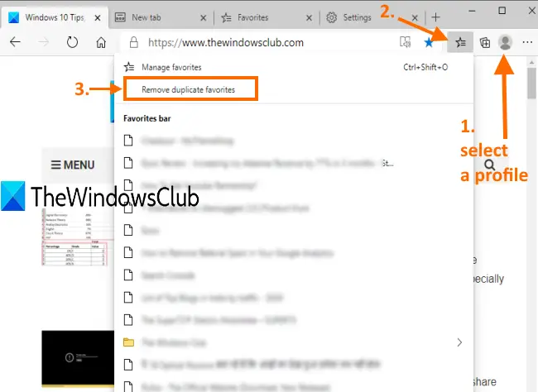Open the home page
The image size is (538, 392).
[101, 42]
